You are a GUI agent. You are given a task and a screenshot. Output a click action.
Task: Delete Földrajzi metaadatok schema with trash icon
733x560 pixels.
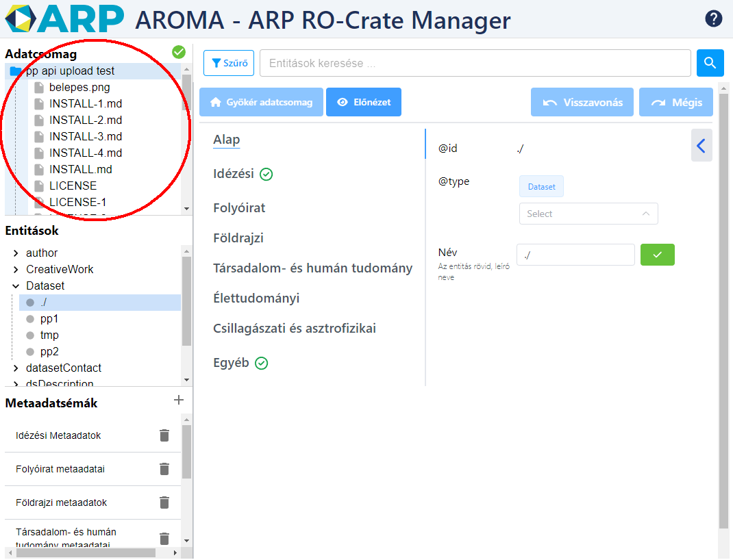point(164,502)
